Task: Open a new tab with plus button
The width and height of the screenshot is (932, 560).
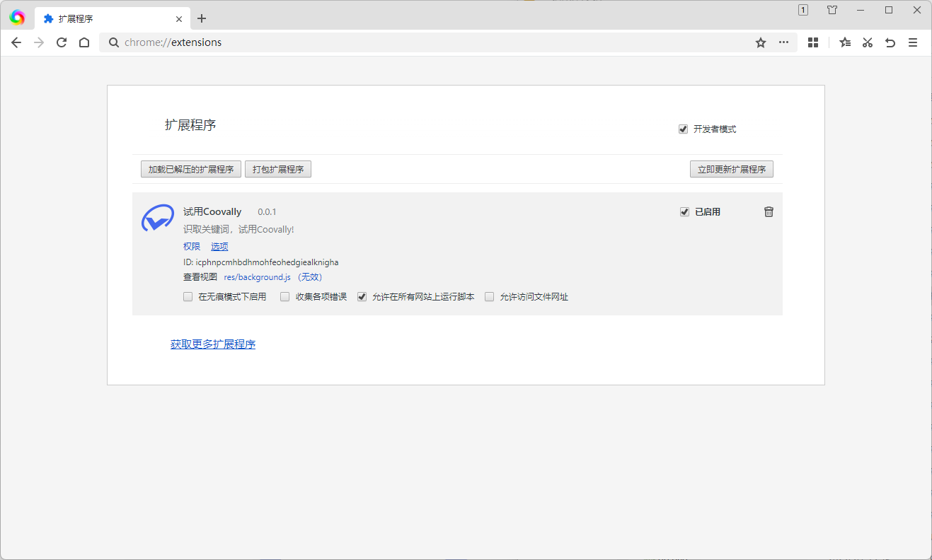Action: tap(202, 18)
